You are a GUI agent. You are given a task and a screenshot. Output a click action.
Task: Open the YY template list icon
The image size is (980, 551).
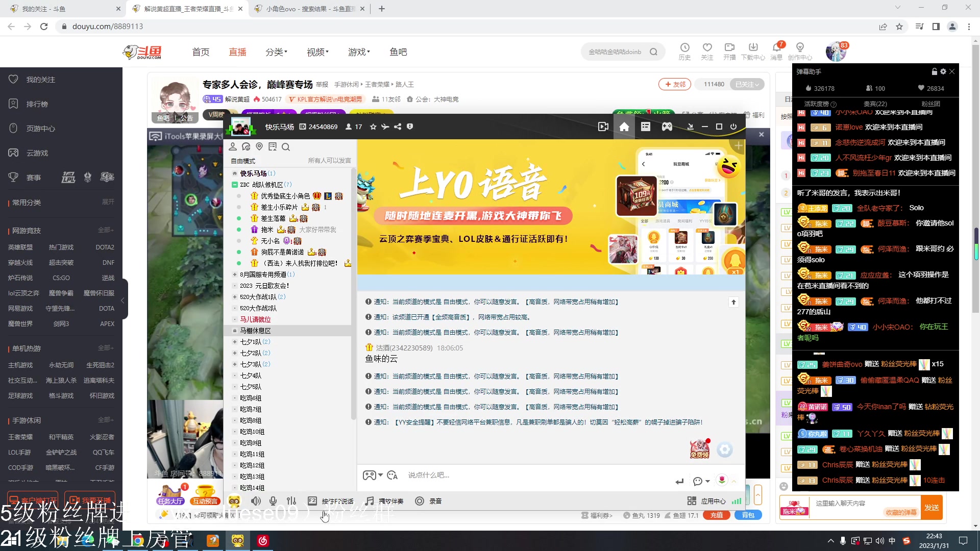(645, 127)
